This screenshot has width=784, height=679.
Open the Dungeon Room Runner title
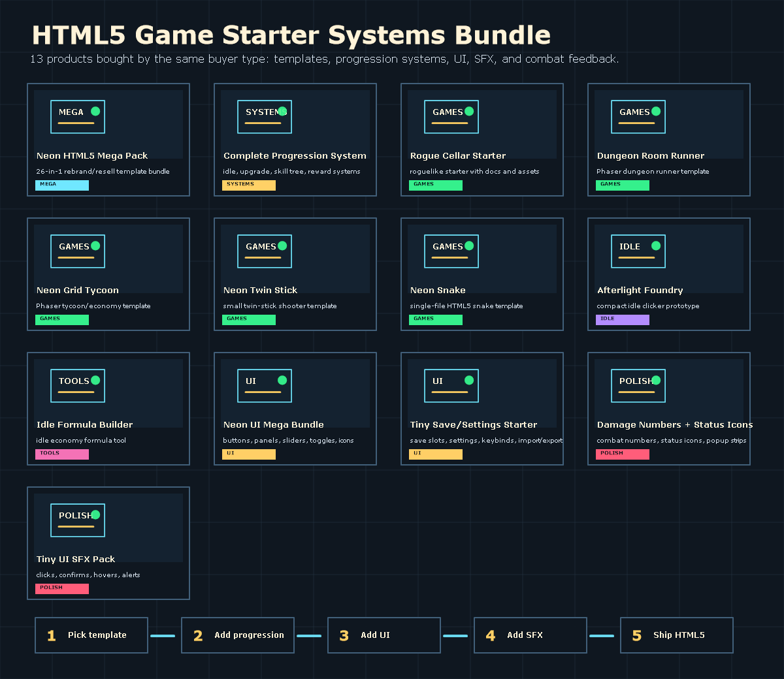coord(651,156)
